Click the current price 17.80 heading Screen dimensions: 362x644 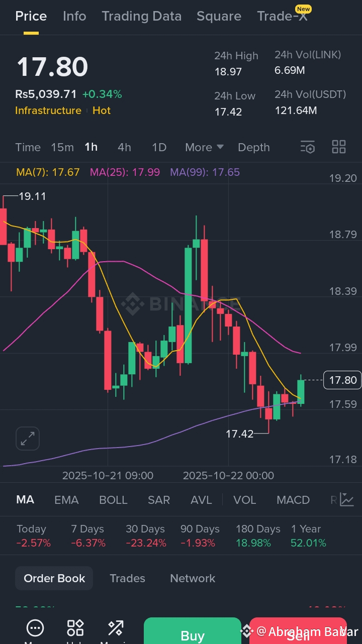pyautogui.click(x=52, y=67)
